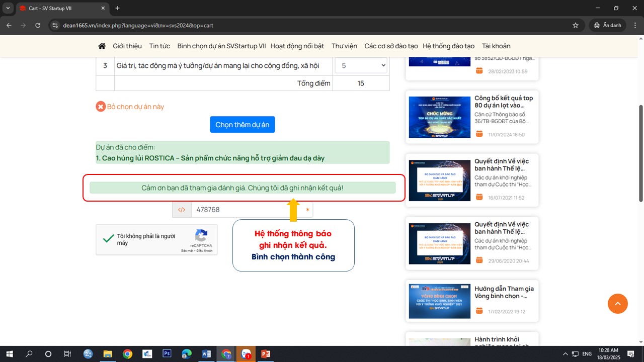
Task: Click the page vertical scrollbar thumb
Action: [x=640, y=153]
